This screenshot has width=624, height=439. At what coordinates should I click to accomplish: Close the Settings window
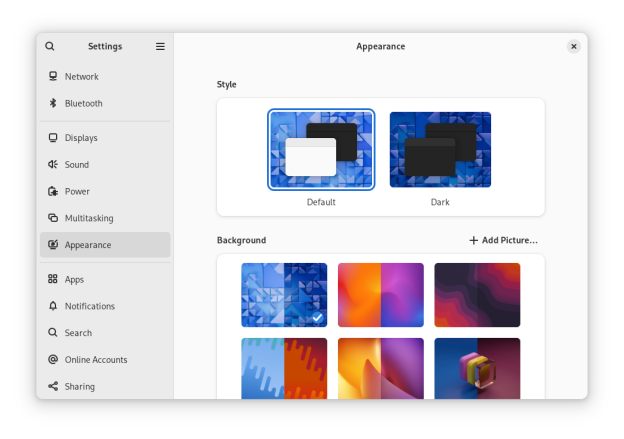[x=573, y=46]
